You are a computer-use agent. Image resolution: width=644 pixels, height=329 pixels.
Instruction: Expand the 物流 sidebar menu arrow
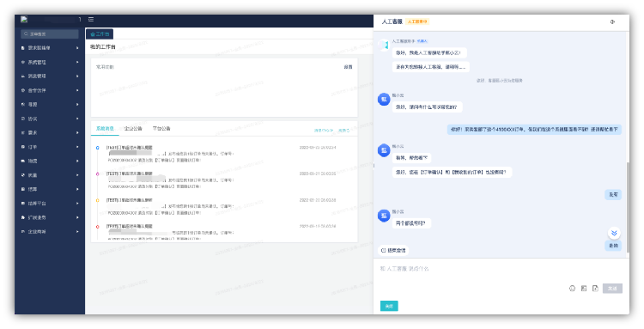(x=77, y=161)
